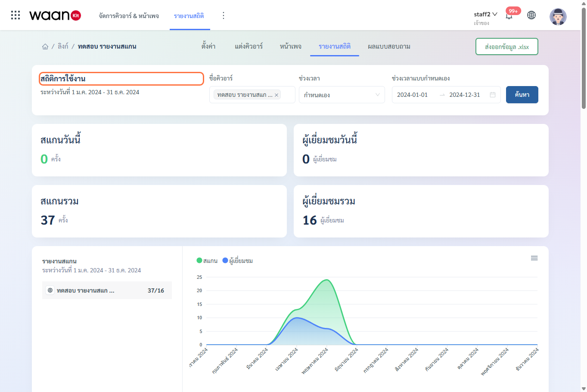Open the ช่วงเวลา กำหนดเอง dropdown
Screen dimensions: 587x392
coord(342,95)
